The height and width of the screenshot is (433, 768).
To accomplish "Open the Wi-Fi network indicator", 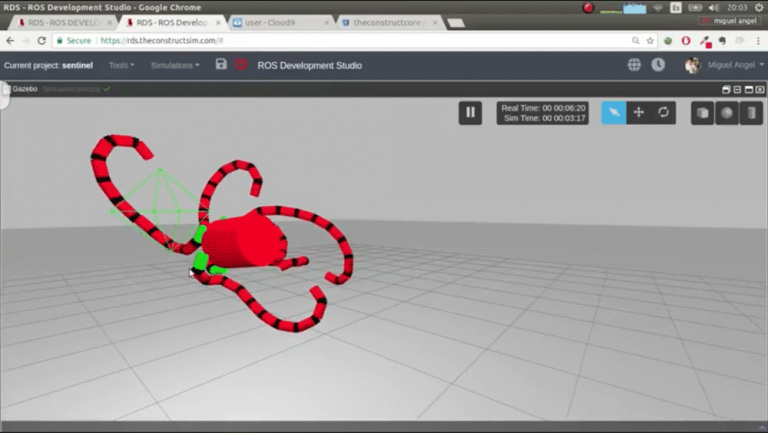I will [657, 8].
